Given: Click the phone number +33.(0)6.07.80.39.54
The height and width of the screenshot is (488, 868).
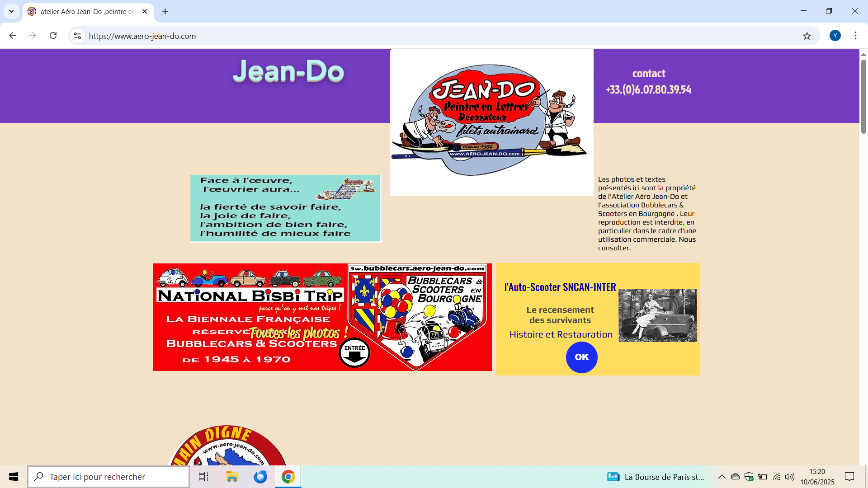Looking at the screenshot, I should pyautogui.click(x=649, y=89).
